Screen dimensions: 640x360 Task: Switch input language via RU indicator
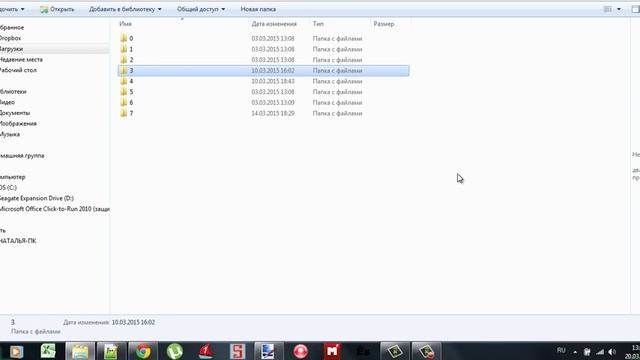pos(561,351)
